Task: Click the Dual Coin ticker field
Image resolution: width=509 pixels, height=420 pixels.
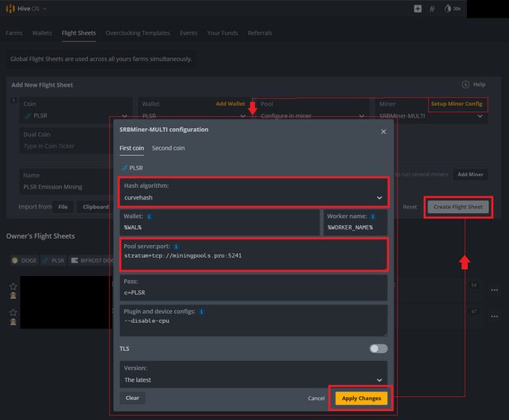Action: pyautogui.click(x=65, y=141)
